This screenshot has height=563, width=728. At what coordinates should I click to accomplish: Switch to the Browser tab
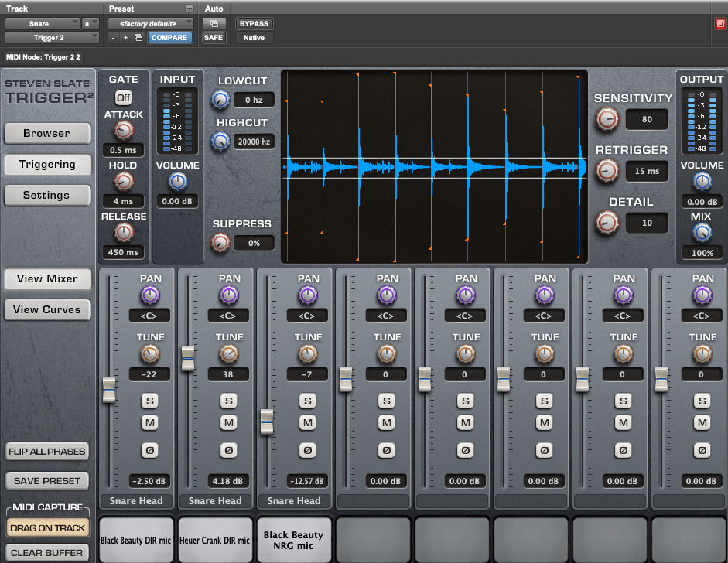click(x=46, y=133)
